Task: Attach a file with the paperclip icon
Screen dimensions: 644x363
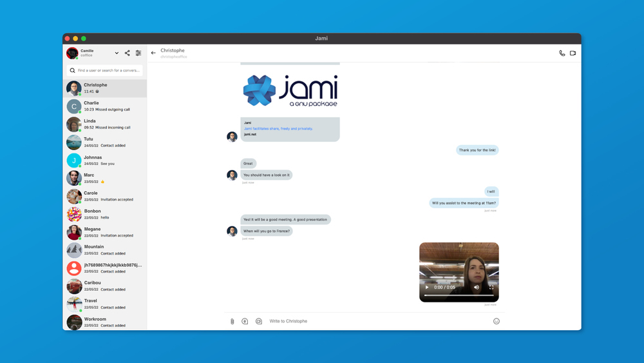Action: 232,321
